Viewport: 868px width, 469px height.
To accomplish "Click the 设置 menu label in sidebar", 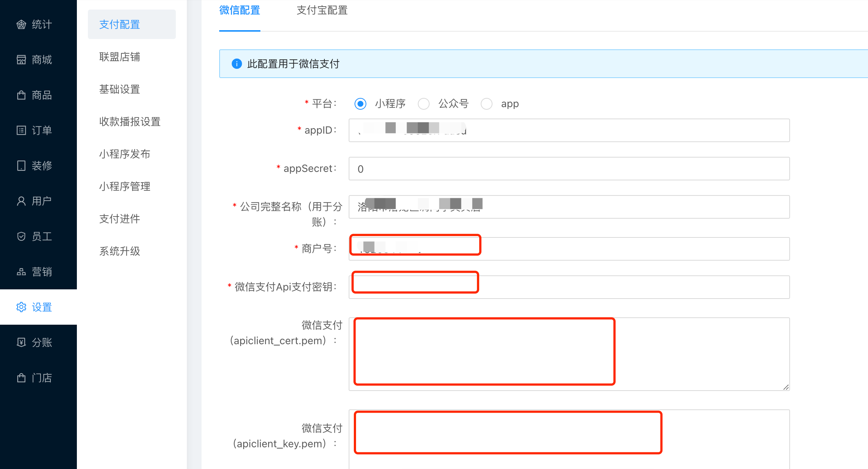I will click(x=42, y=307).
